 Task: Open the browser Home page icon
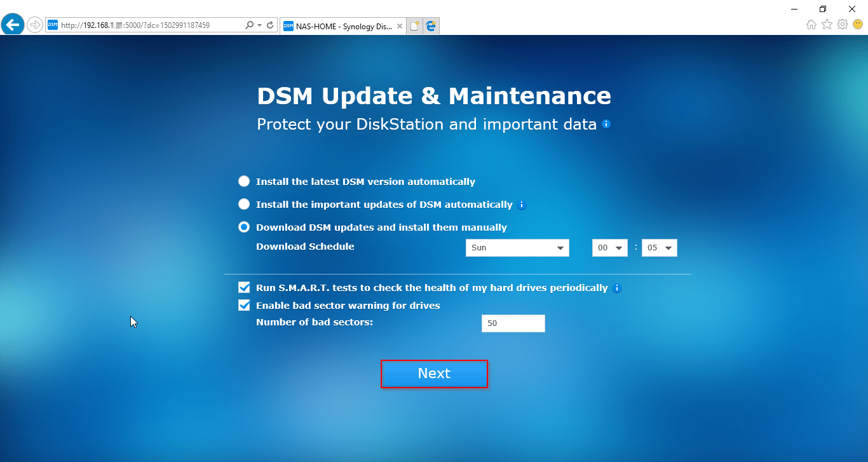tap(811, 25)
